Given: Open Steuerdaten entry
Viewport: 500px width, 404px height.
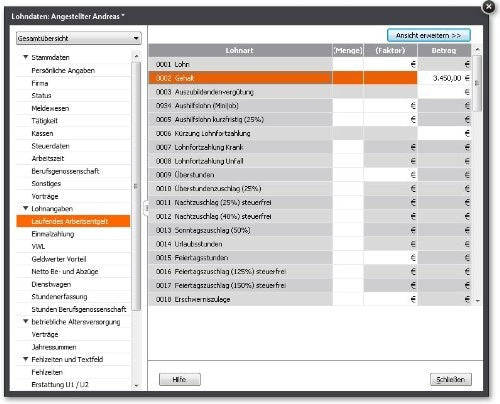Looking at the screenshot, I should click(73, 146).
